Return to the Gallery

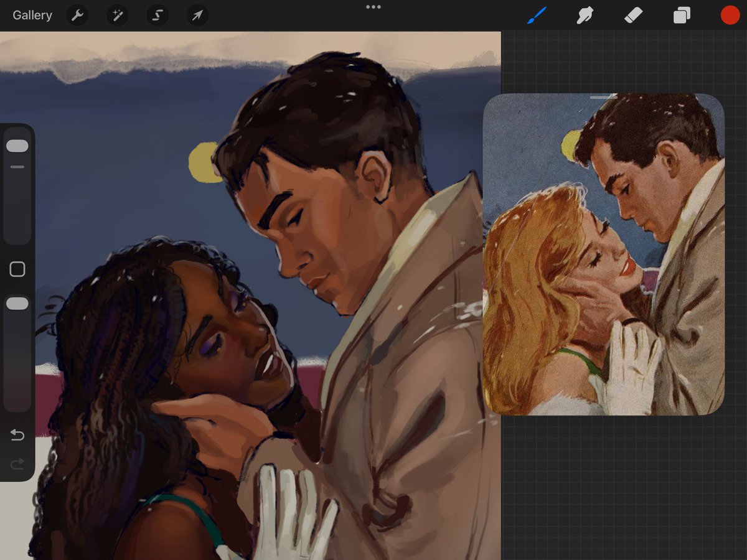point(32,15)
